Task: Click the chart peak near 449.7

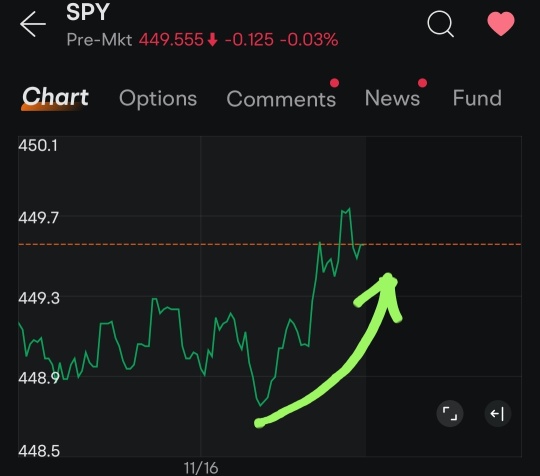Action: click(346, 210)
